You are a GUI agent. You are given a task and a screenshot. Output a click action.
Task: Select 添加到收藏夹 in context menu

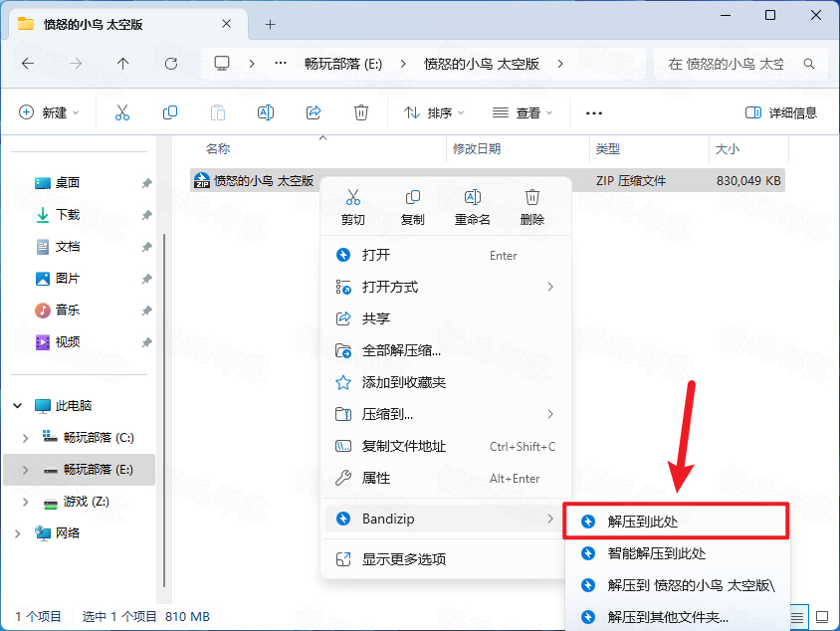[x=446, y=382]
